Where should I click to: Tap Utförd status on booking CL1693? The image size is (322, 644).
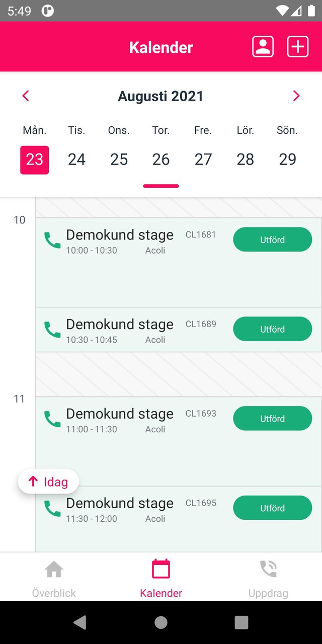click(x=272, y=419)
